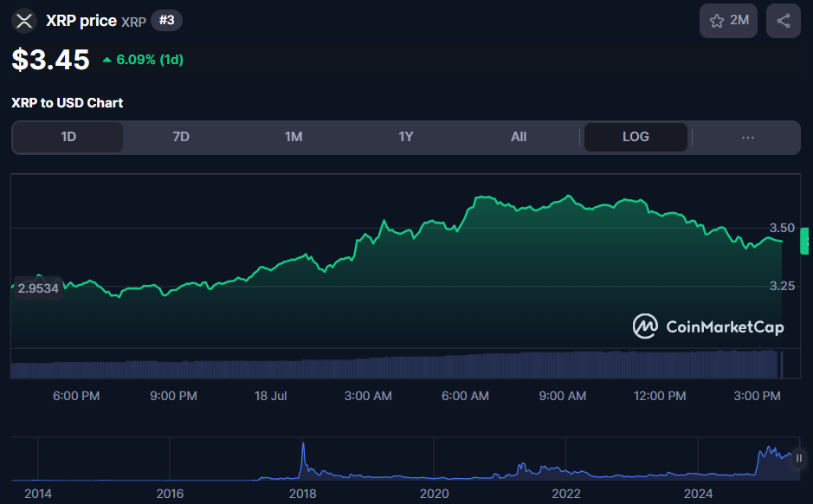Show the All time range
Screen dimensions: 813x504
click(x=518, y=137)
